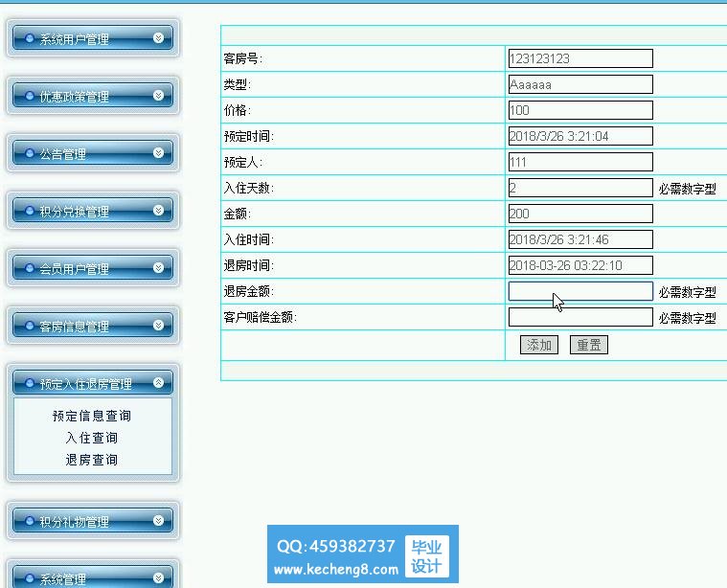Click the 客户赔偿金额: label text
Screen dimensions: 727x588
click(x=261, y=317)
